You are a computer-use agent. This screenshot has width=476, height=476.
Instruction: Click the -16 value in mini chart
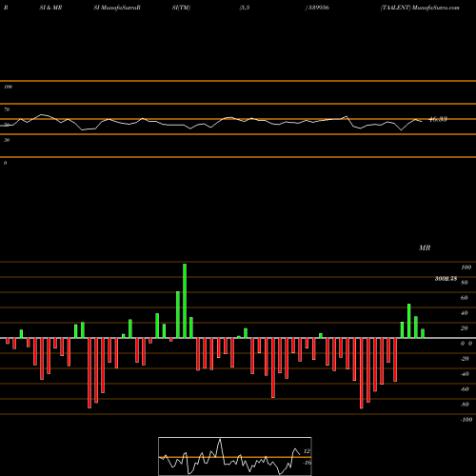(x=307, y=463)
